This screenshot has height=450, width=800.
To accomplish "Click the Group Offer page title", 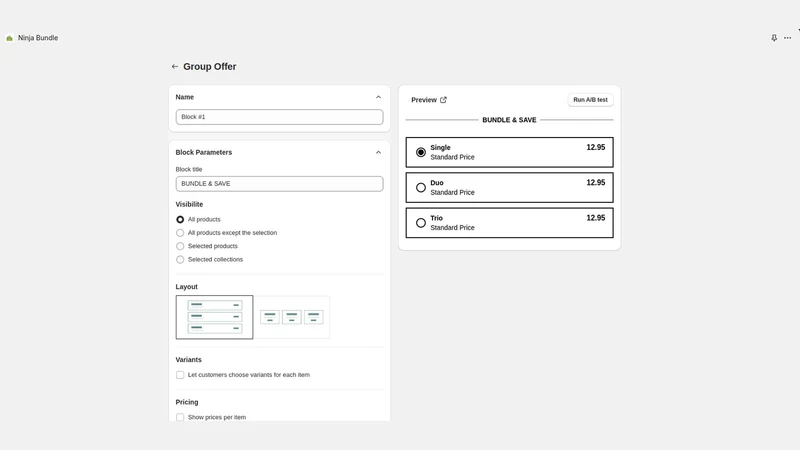I will point(210,66).
